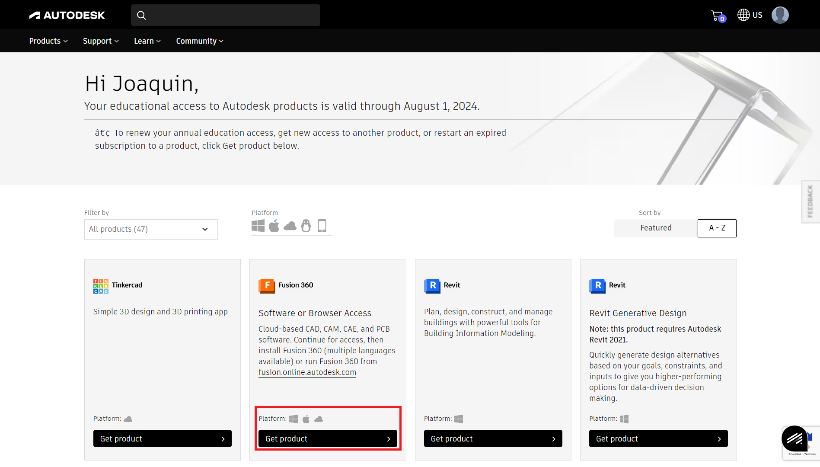Filter by Apple platform icon
This screenshot has width=820, height=467.
274,225
